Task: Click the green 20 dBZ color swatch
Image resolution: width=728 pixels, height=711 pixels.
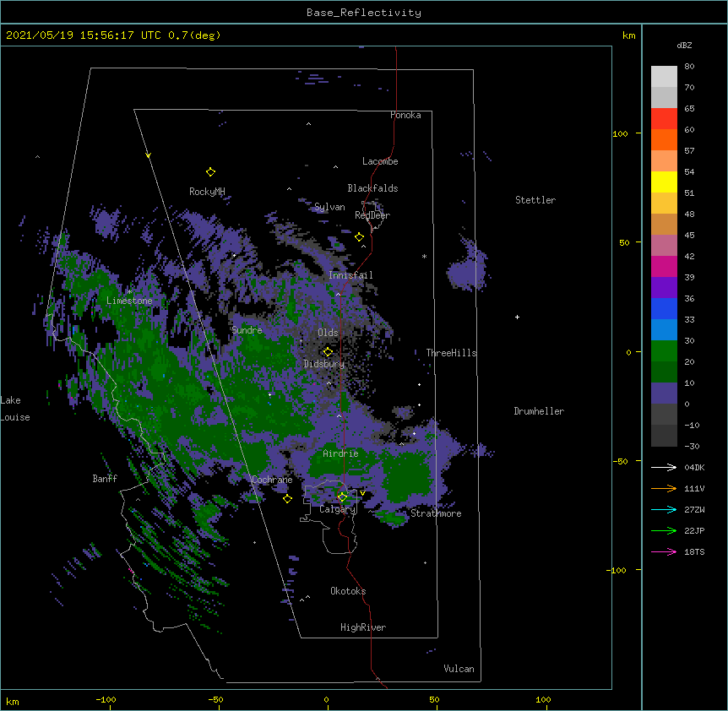Action: (x=664, y=351)
